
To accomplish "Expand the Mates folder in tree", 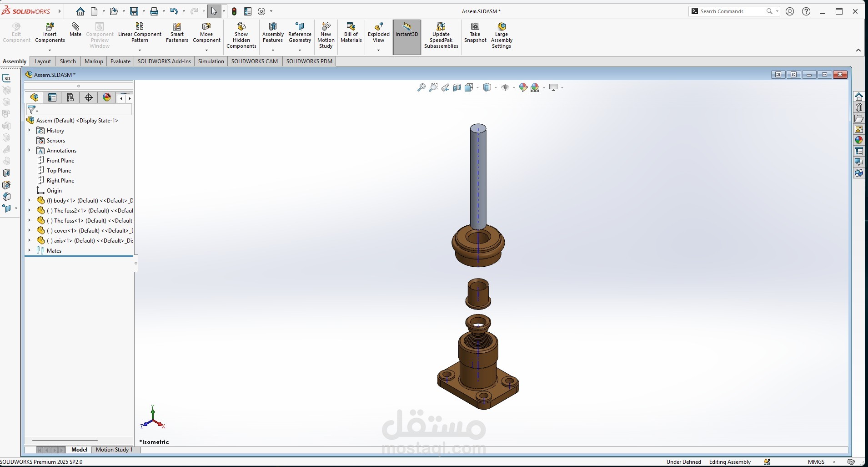I will click(x=30, y=250).
